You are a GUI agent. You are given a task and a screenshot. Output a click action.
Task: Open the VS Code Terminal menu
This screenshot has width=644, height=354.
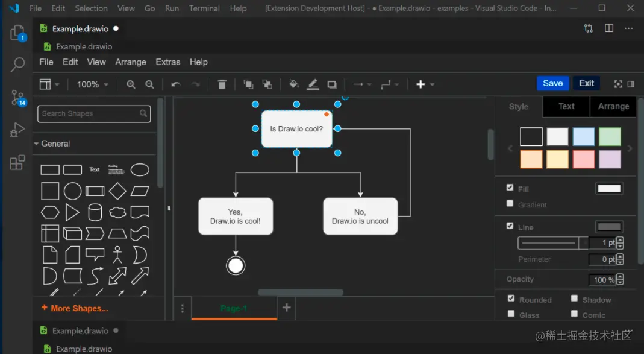pyautogui.click(x=204, y=8)
